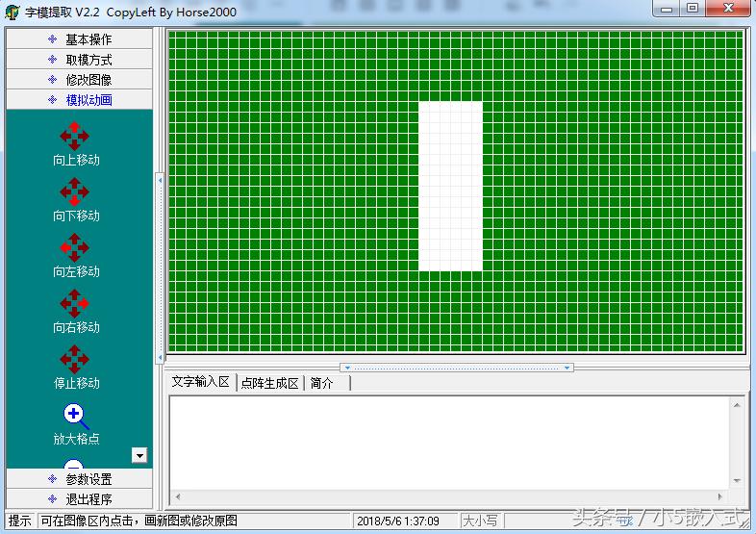Image resolution: width=756 pixels, height=534 pixels.
Task: Click the move down (向下移动) arrow icon
Action: [75, 191]
